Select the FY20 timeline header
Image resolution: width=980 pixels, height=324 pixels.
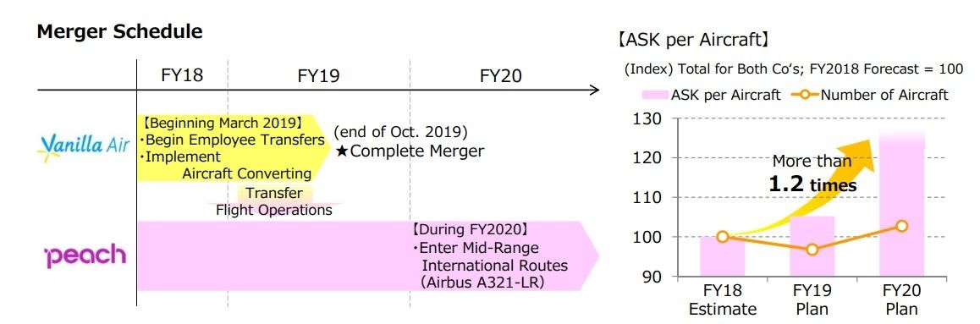tap(501, 75)
